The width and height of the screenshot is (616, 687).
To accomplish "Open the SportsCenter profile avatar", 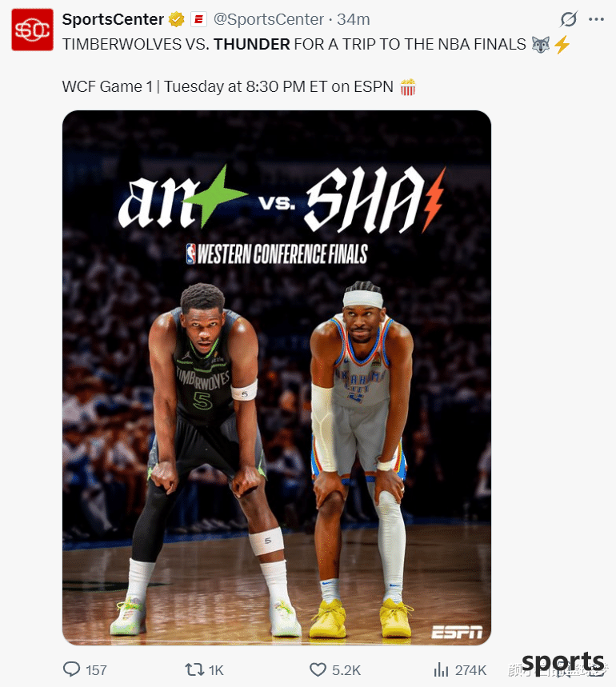I will pyautogui.click(x=32, y=30).
